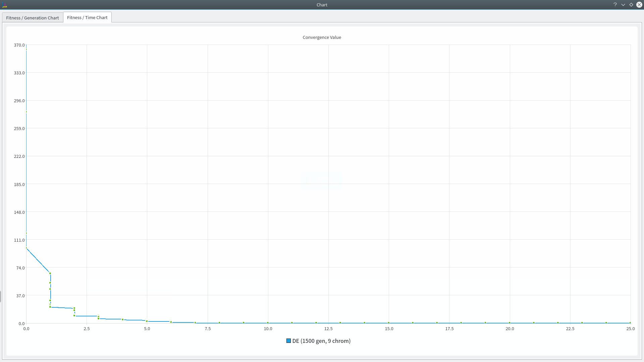Switch to Fitness / Generation Chart tab
Screen dimensions: 644x362
pyautogui.click(x=33, y=18)
